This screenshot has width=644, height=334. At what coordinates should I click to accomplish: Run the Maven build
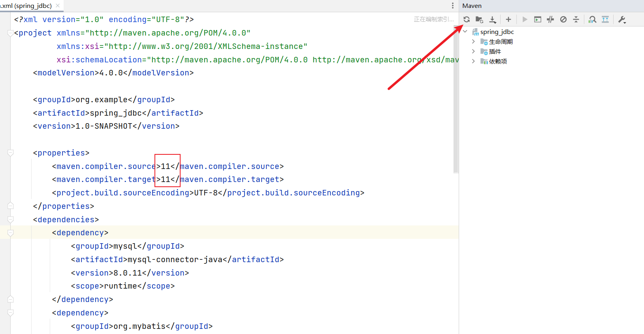tap(525, 19)
